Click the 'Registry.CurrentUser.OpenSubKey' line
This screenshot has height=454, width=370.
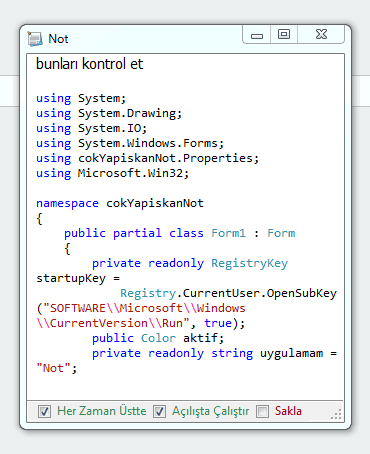pyautogui.click(x=228, y=293)
